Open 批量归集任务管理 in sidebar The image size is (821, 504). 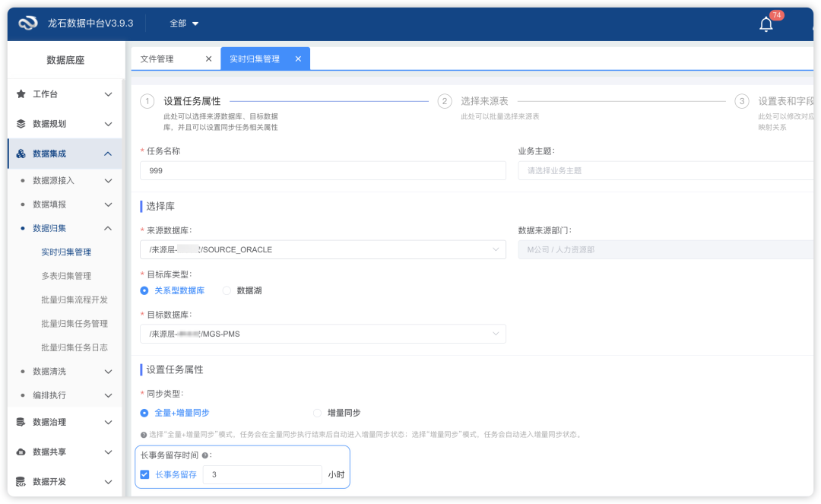tap(74, 324)
